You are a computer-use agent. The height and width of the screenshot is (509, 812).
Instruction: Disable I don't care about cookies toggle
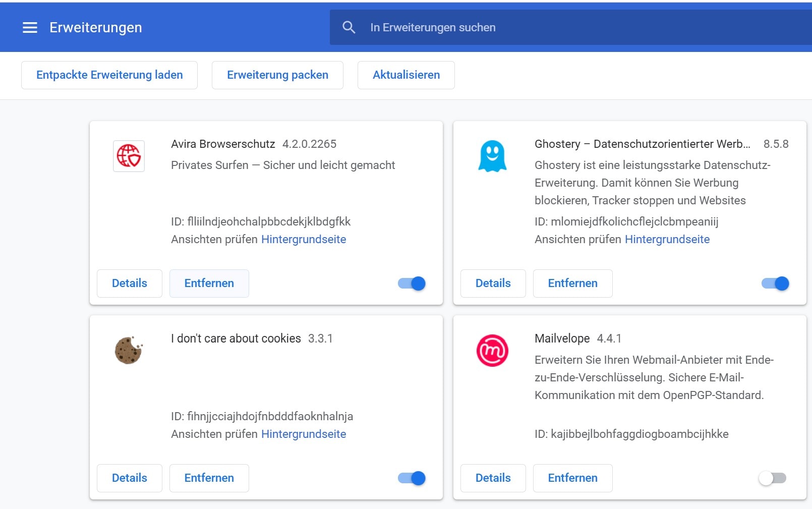(x=412, y=478)
